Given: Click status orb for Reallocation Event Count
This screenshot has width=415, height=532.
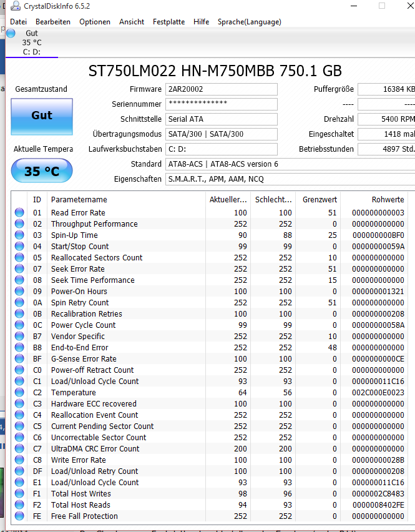Looking at the screenshot, I should tap(19, 415).
